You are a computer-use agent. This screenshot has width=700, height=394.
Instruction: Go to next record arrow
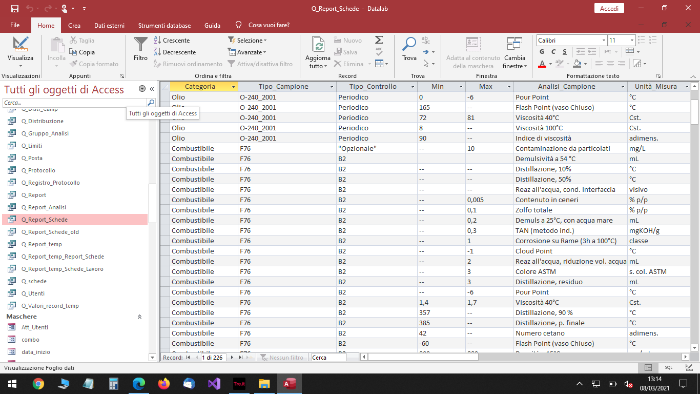232,357
